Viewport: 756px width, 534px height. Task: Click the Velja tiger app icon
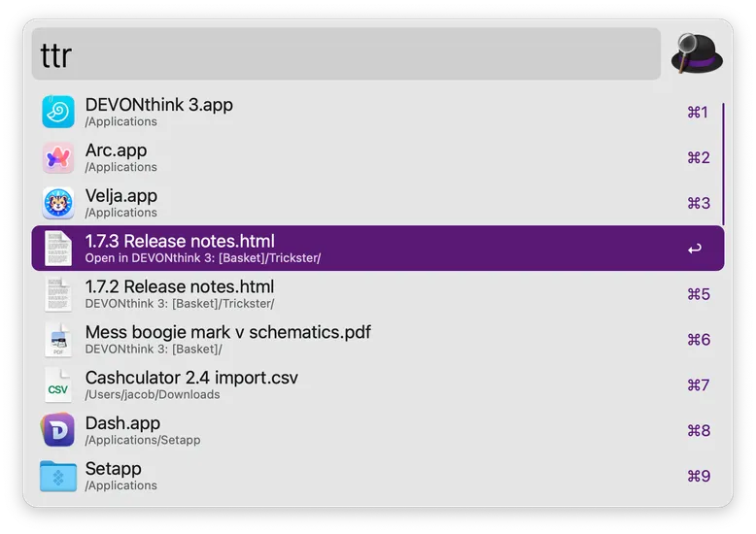58,203
